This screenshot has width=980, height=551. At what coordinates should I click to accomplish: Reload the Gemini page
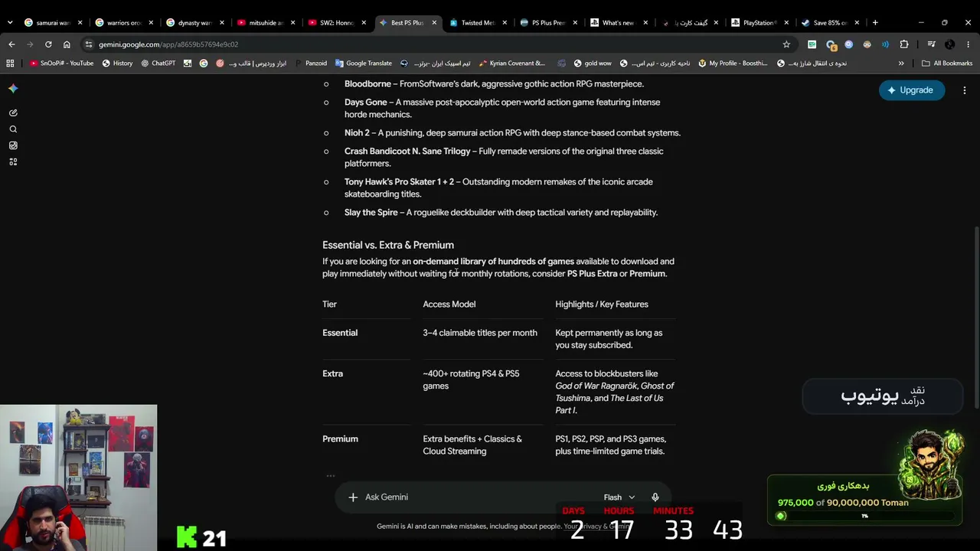(48, 44)
